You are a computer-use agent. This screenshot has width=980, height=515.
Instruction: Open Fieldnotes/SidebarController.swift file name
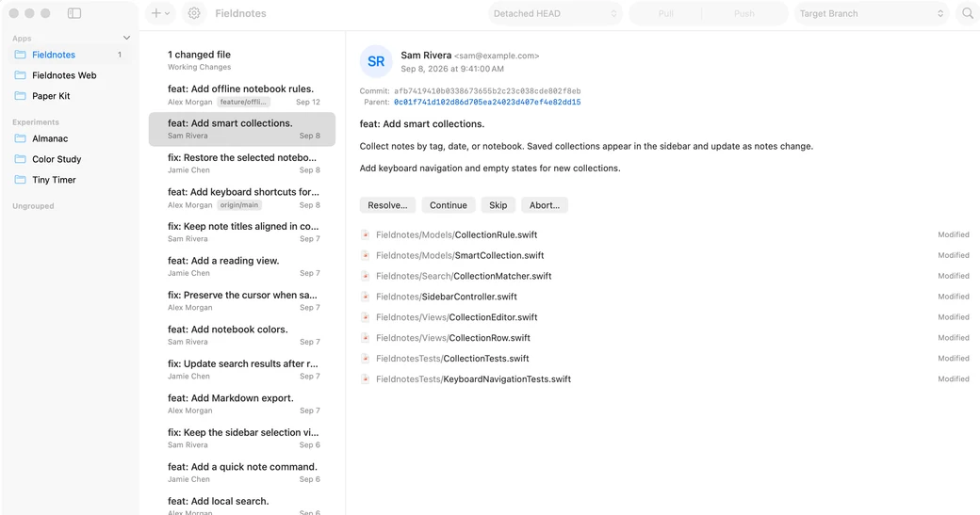pyautogui.click(x=447, y=297)
